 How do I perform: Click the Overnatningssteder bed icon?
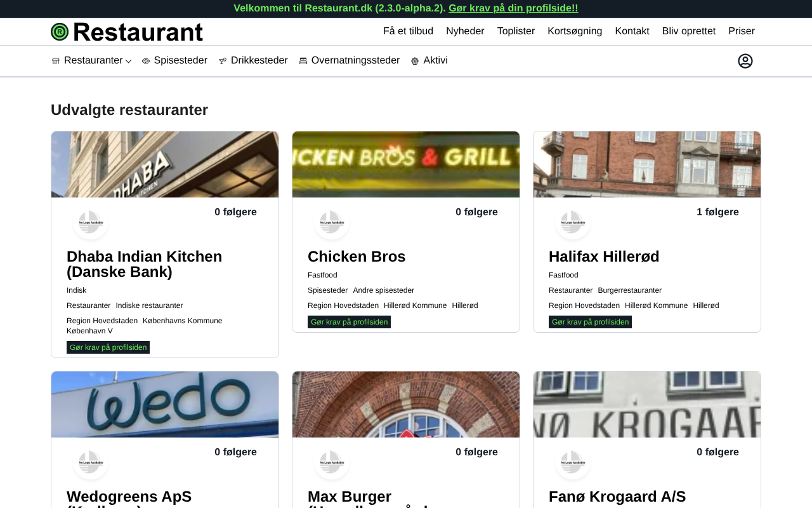pos(303,61)
